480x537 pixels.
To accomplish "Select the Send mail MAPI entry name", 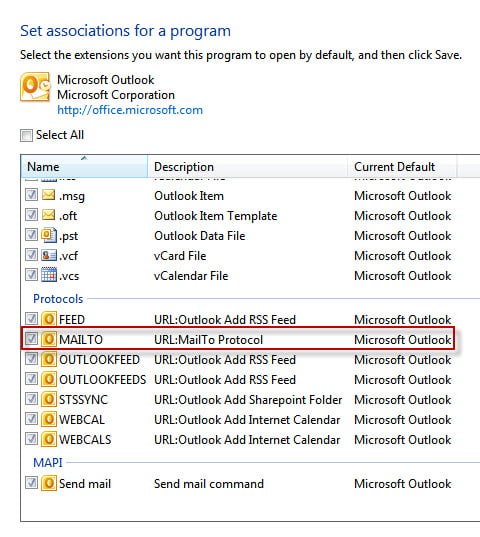I will (85, 484).
